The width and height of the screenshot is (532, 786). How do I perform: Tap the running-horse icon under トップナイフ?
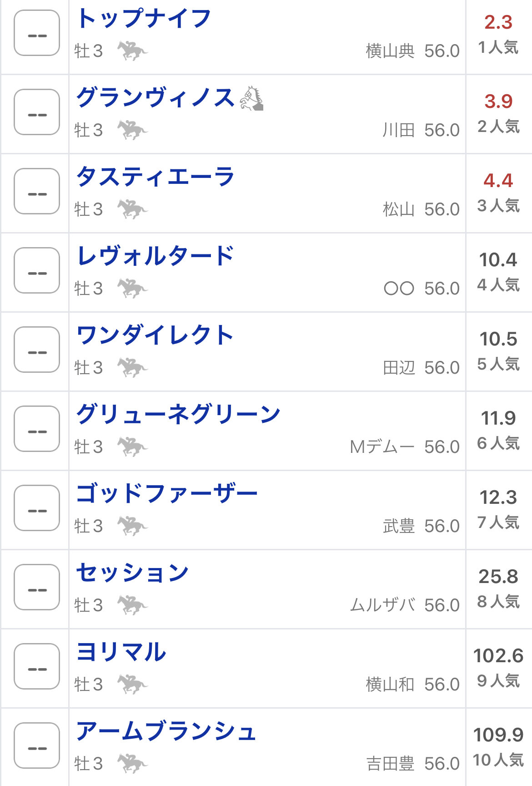pyautogui.click(x=132, y=51)
